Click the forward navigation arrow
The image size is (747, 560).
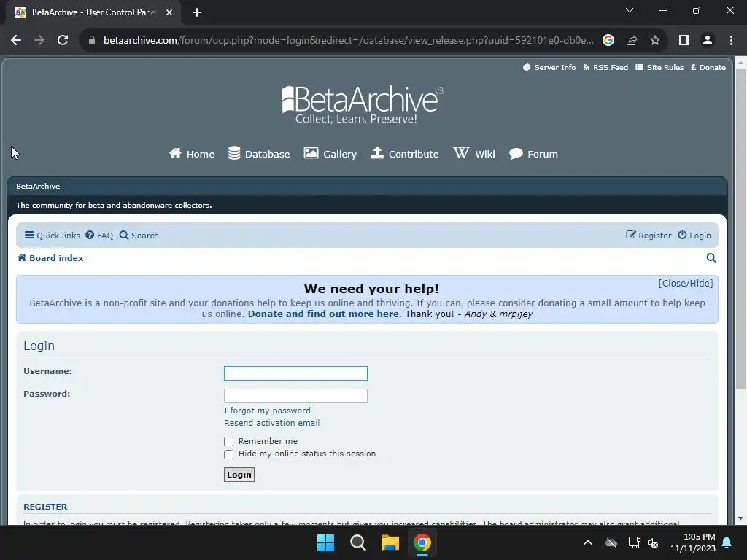coord(39,41)
